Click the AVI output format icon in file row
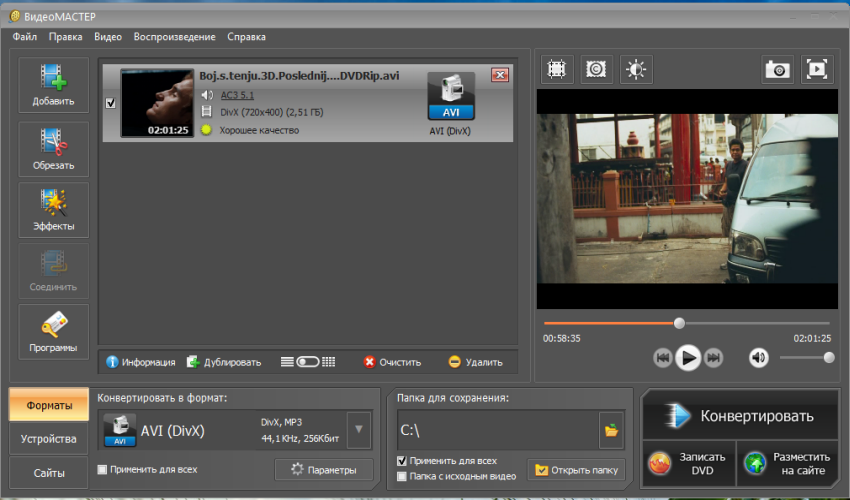This screenshot has height=500, width=850. tap(451, 96)
